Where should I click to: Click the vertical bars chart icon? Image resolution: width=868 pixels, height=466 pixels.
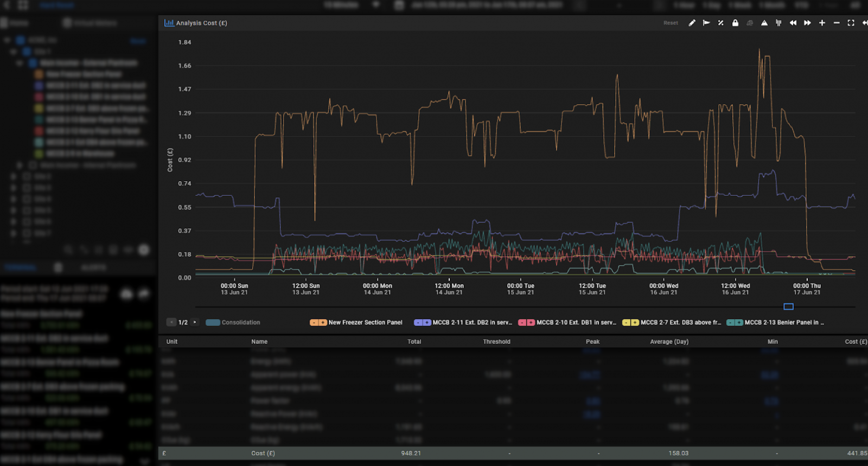point(778,23)
